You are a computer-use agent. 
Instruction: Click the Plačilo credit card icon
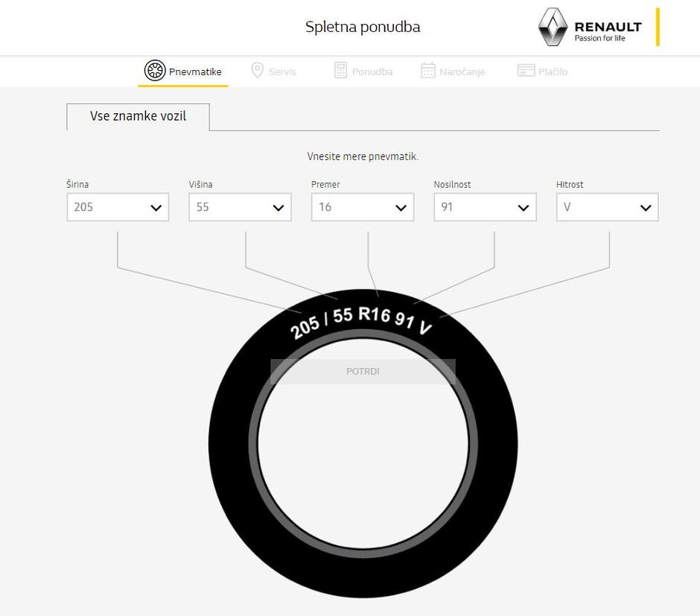[526, 71]
